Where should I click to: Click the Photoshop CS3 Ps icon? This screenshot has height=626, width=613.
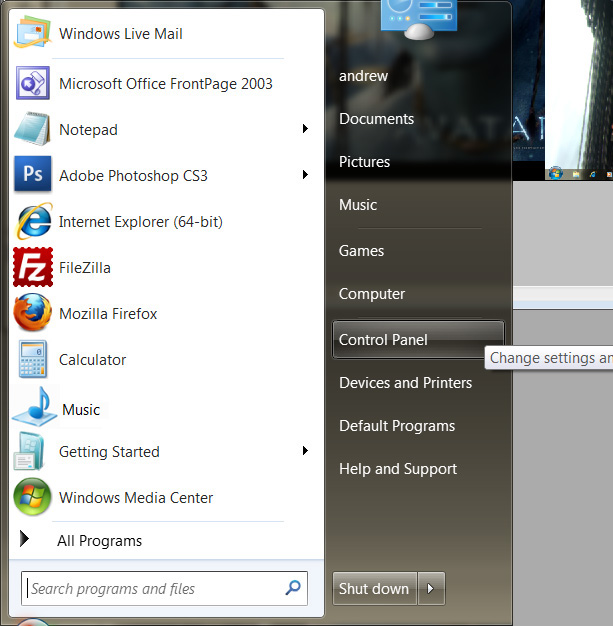point(32,174)
